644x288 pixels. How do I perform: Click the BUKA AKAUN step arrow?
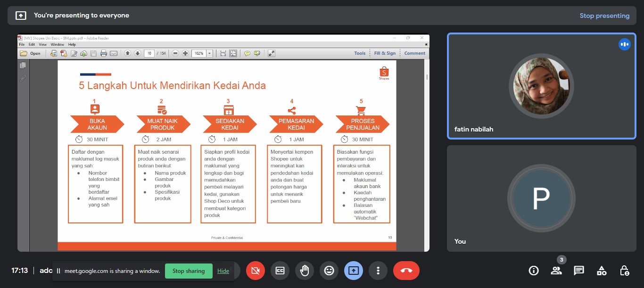click(97, 124)
